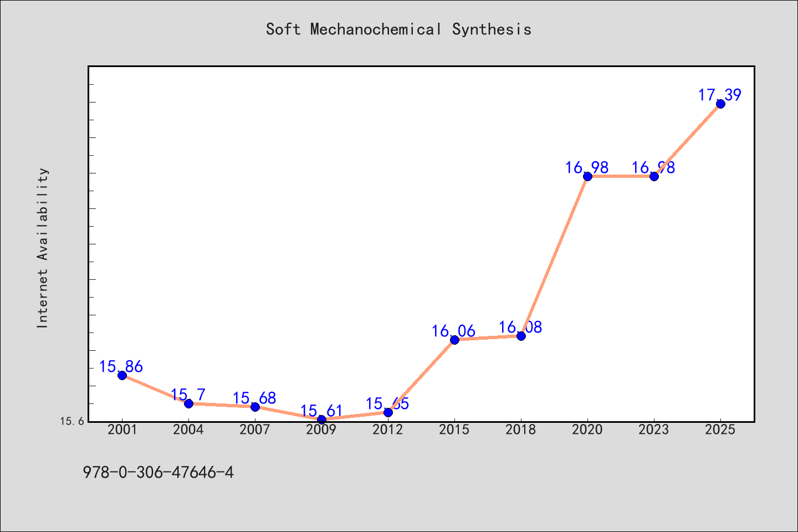Click the 16.06 value label
This screenshot has width=798, height=532.
point(453,331)
